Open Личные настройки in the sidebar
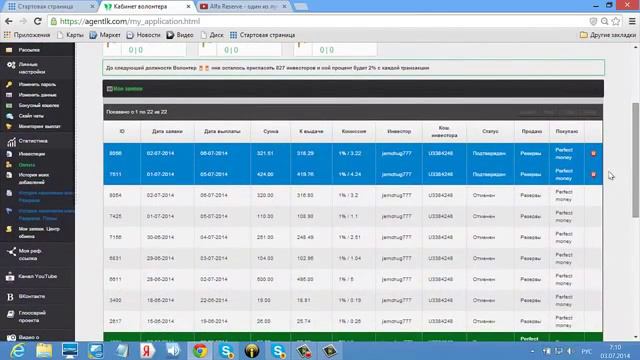Image resolution: width=640 pixels, height=360 pixels. click(x=31, y=68)
